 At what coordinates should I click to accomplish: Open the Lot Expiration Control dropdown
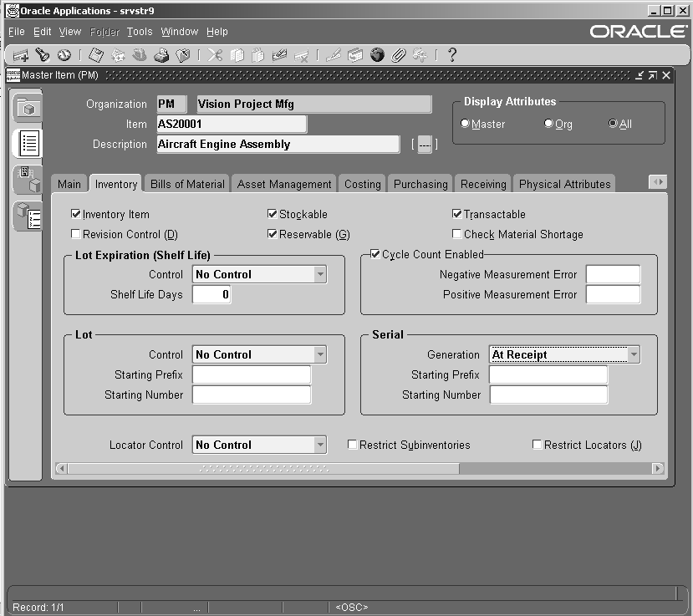(320, 274)
